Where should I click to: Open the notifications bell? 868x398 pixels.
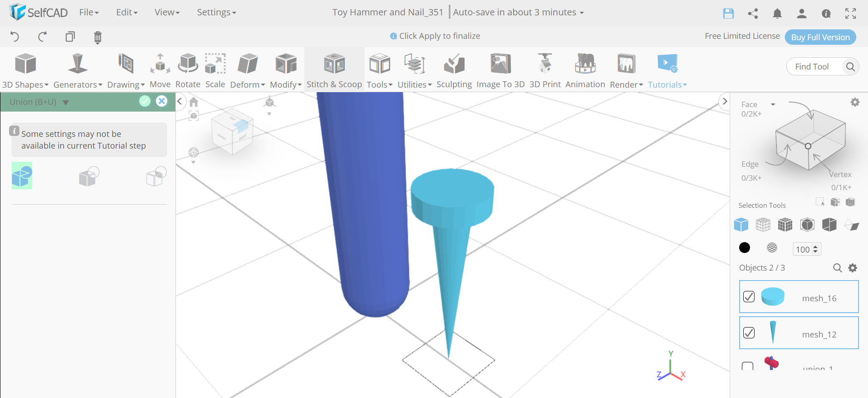coord(777,14)
